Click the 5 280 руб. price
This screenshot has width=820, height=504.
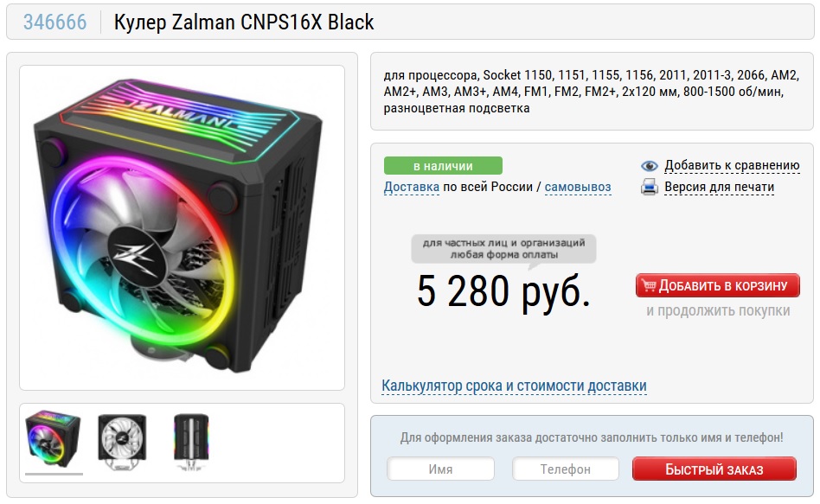point(503,291)
